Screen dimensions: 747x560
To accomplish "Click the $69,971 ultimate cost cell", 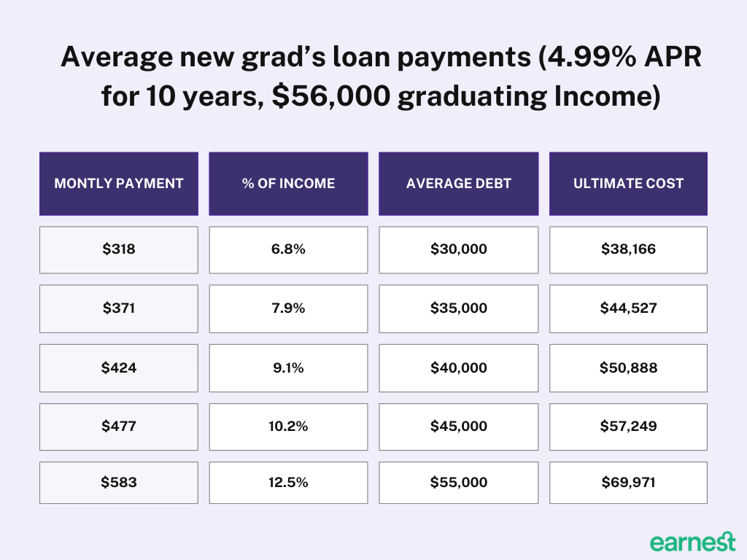I will pos(628,483).
